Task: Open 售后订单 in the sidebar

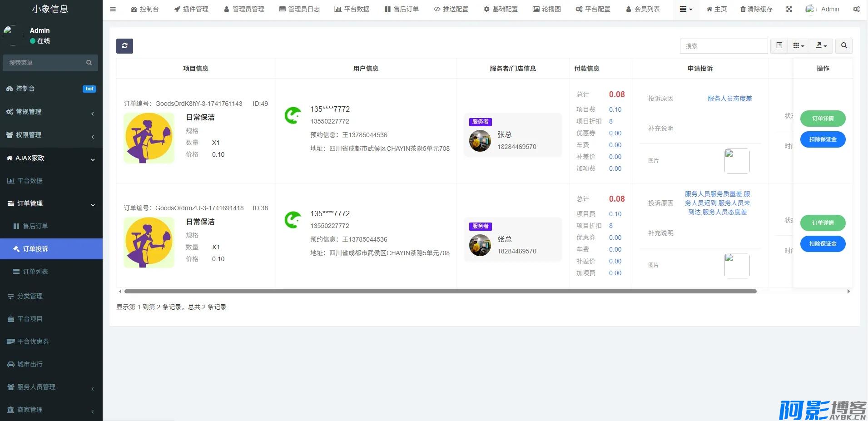Action: (x=35, y=226)
